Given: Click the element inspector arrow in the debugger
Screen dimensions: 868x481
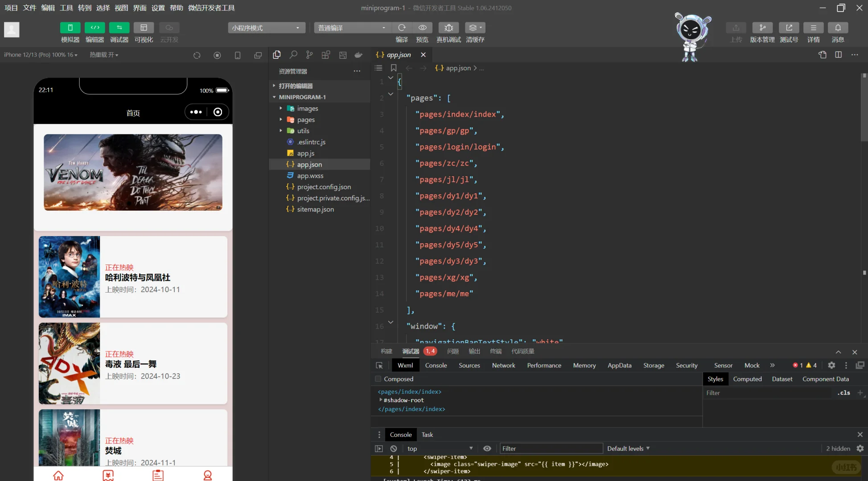Looking at the screenshot, I should 379,365.
